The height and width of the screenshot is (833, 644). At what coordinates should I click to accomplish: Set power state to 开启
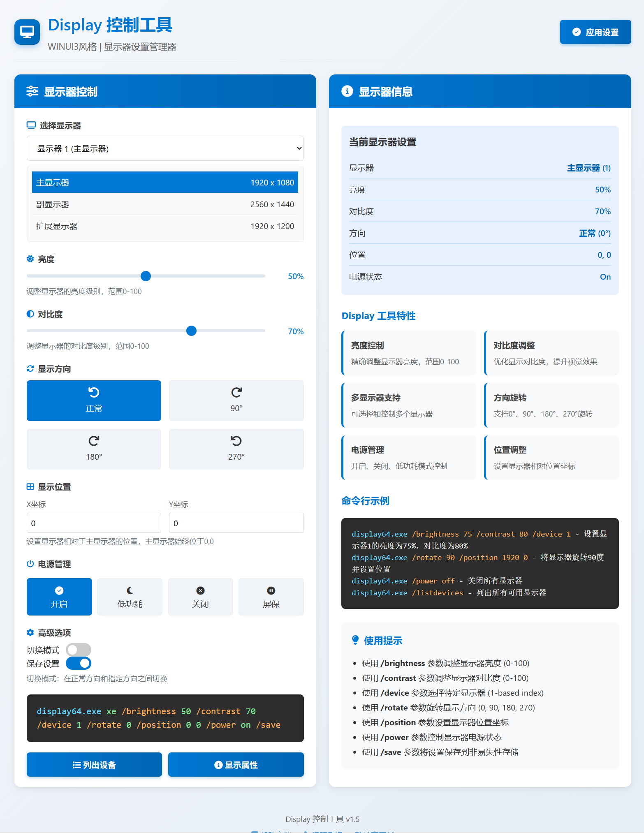59,597
